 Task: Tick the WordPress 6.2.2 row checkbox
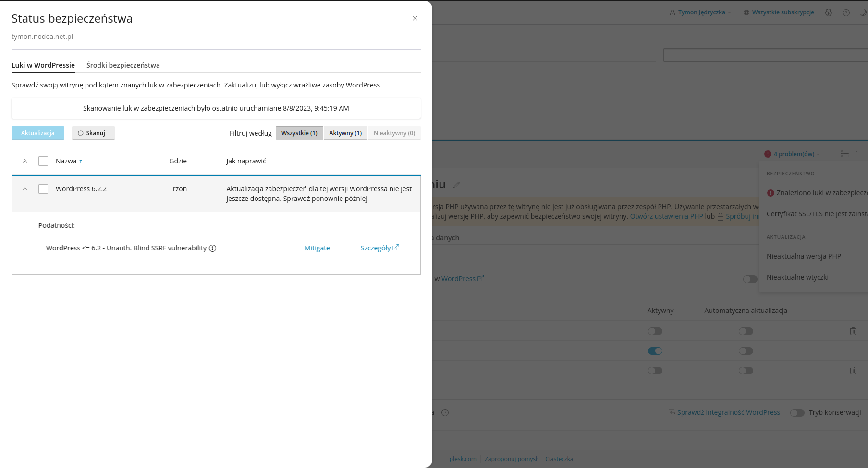pyautogui.click(x=43, y=189)
